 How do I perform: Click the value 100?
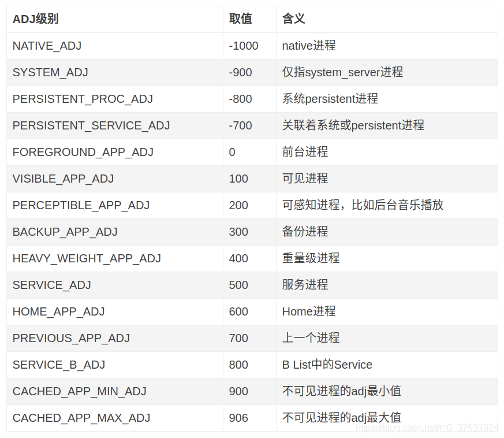[238, 179]
